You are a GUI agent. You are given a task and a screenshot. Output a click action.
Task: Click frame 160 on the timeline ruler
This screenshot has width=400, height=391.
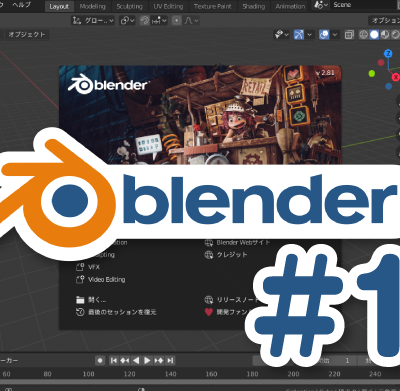[x=211, y=374]
